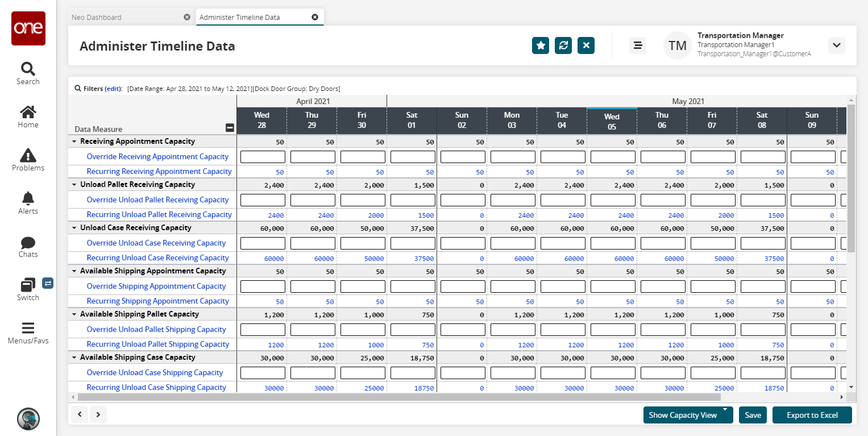Go to Home in left sidebar

(x=28, y=113)
